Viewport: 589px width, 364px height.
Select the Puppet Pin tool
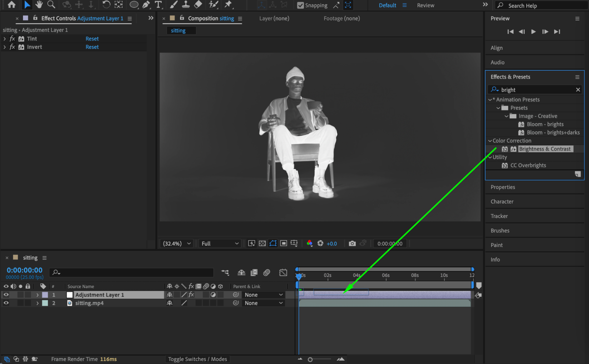tap(228, 5)
